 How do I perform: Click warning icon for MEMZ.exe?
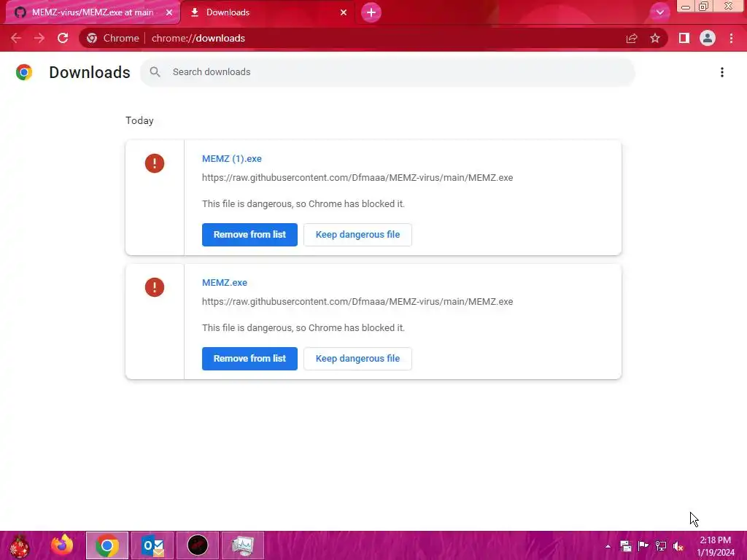[155, 287]
